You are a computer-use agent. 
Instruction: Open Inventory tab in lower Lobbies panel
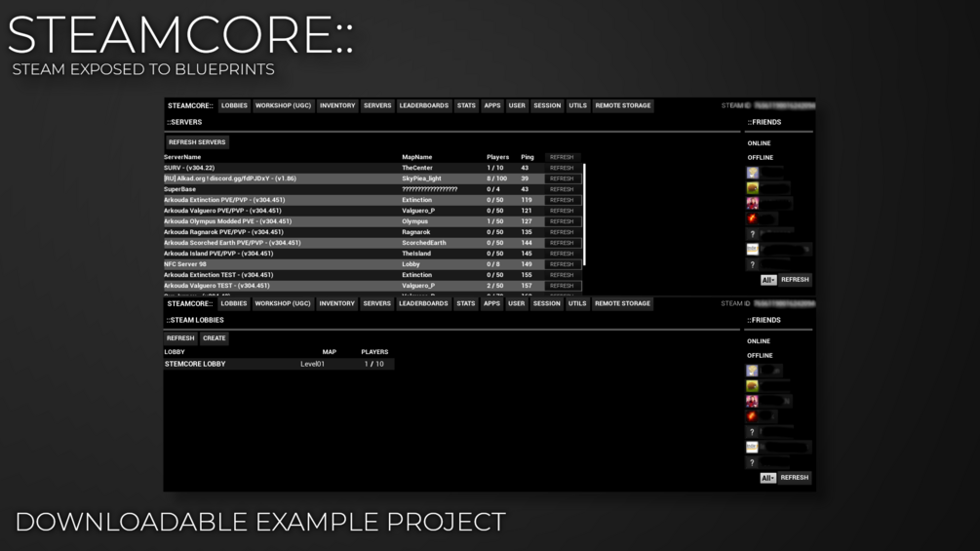coord(336,303)
